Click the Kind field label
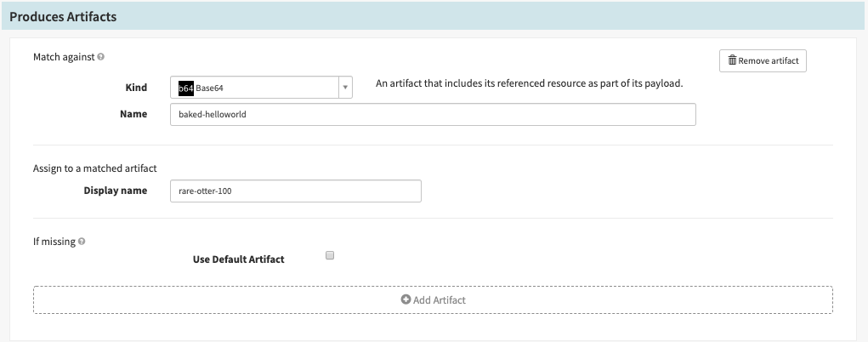The image size is (868, 342). point(136,88)
